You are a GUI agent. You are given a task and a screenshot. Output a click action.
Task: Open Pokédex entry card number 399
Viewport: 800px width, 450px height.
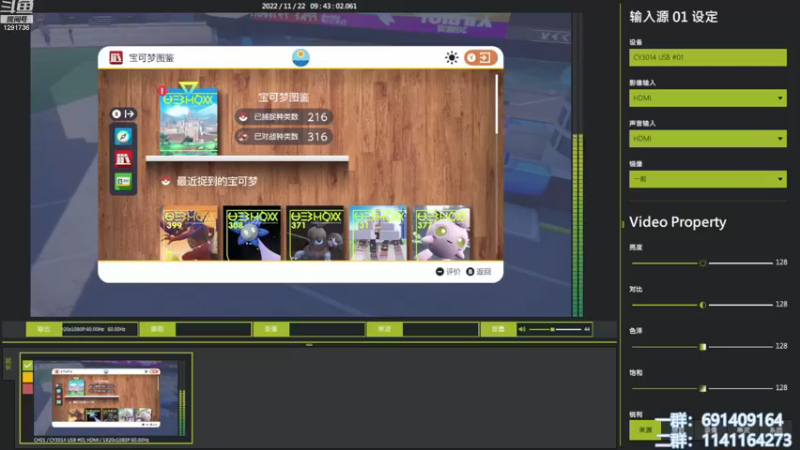tap(189, 233)
